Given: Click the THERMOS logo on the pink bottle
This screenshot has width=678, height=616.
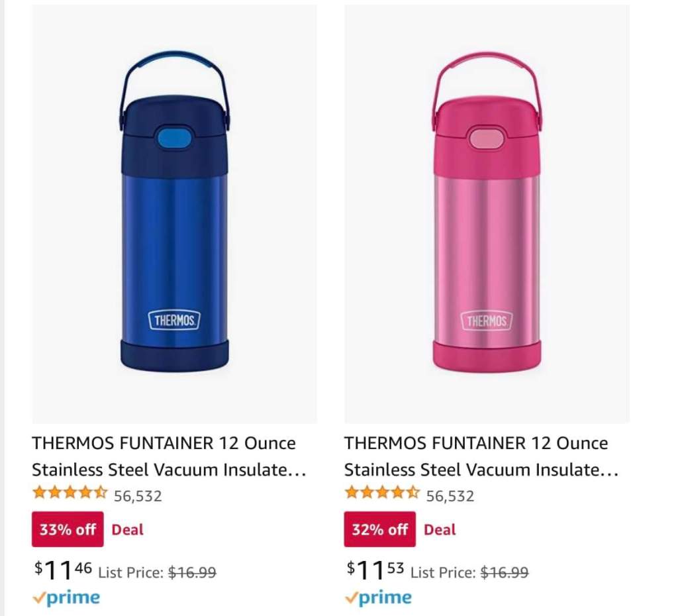Looking at the screenshot, I should [x=487, y=321].
